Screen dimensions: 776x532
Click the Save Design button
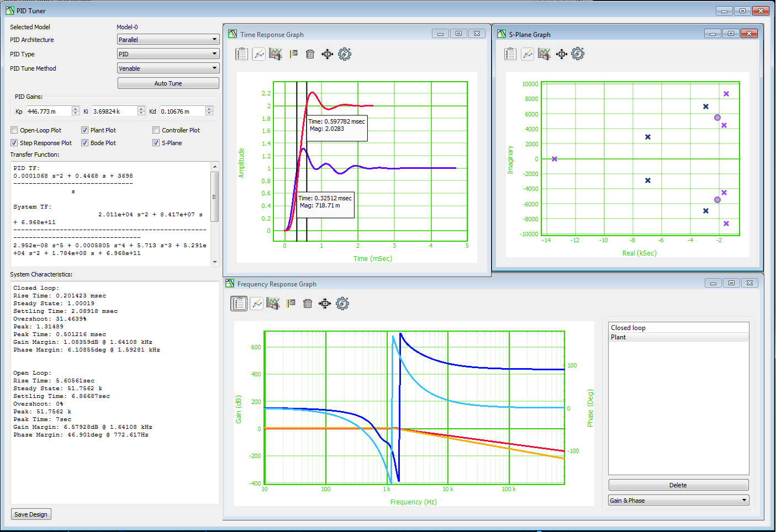point(31,514)
